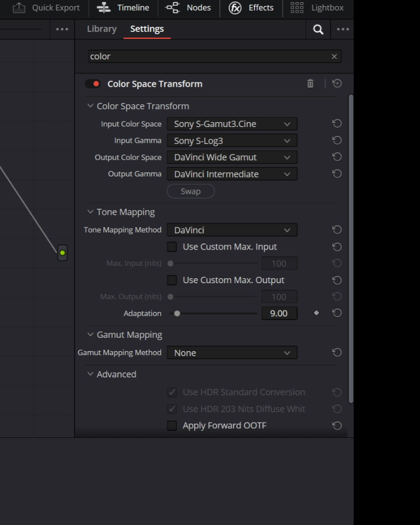The width and height of the screenshot is (420, 525).
Task: Reset the entire Color Space Transform effect
Action: [337, 84]
